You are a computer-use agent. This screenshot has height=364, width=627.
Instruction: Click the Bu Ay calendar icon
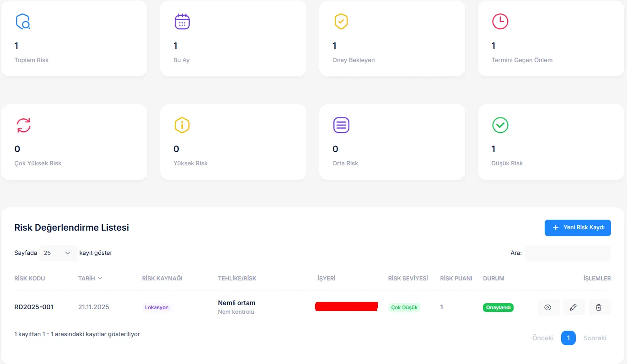[182, 21]
